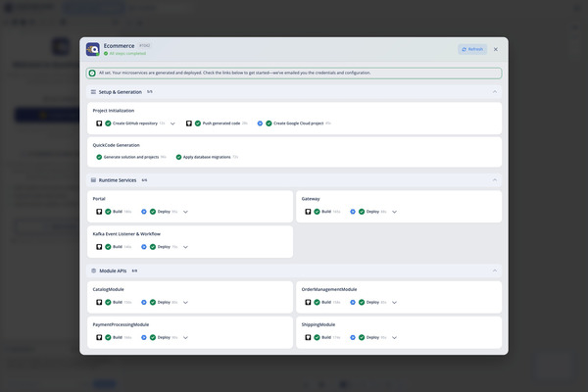Click the Ecommerce project logo icon
The image size is (588, 392).
click(x=93, y=49)
